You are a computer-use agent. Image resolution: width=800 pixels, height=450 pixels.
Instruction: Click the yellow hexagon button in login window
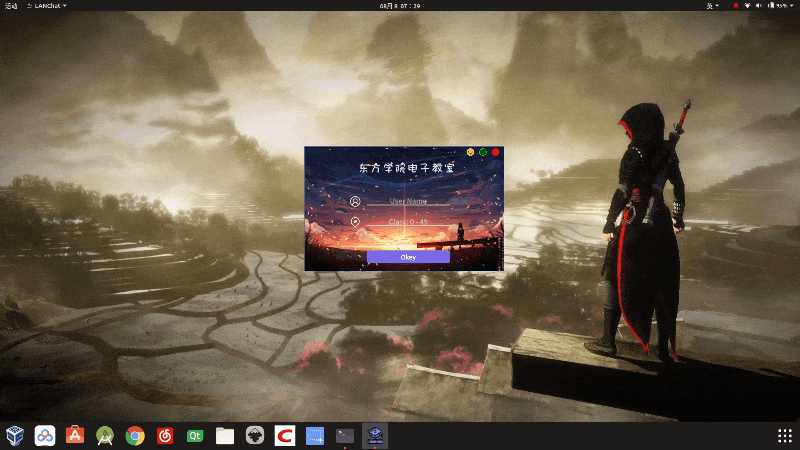pos(470,152)
